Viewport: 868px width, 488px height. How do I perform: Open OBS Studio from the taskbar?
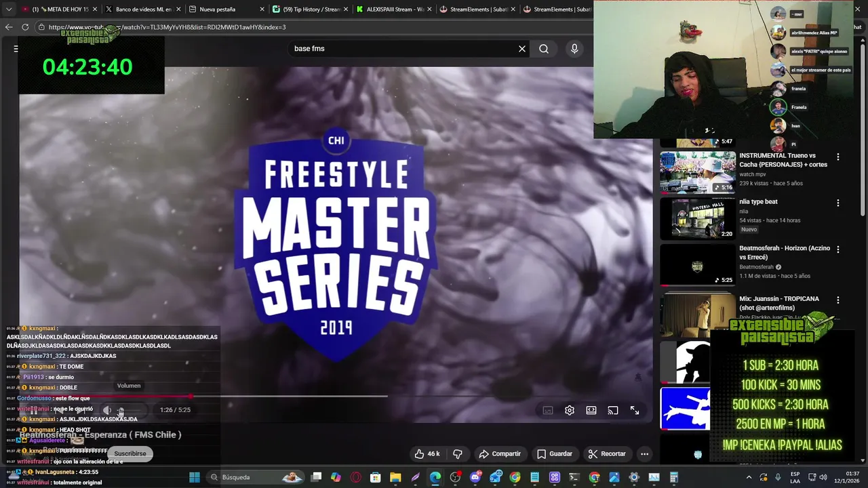(x=455, y=477)
